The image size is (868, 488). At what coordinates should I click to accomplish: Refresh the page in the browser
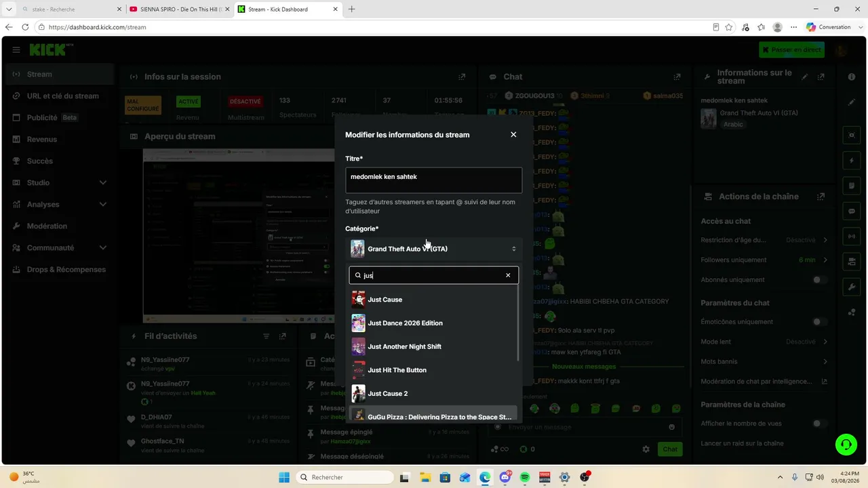25,27
